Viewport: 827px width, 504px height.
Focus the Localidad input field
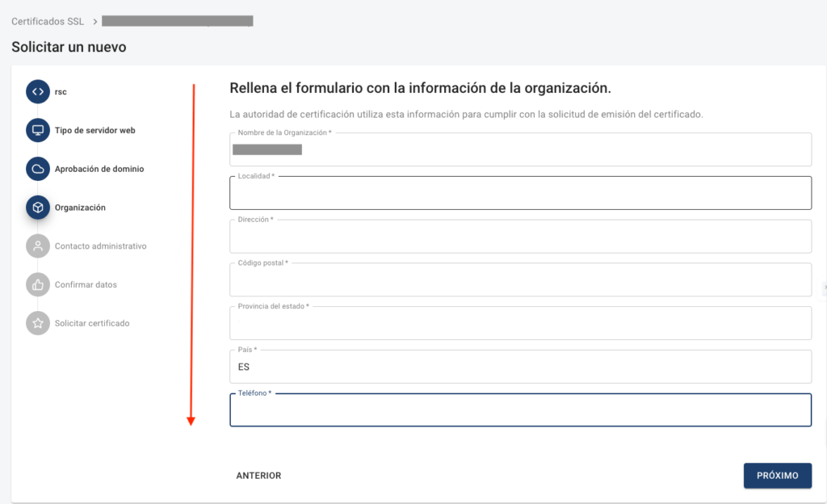pos(521,193)
